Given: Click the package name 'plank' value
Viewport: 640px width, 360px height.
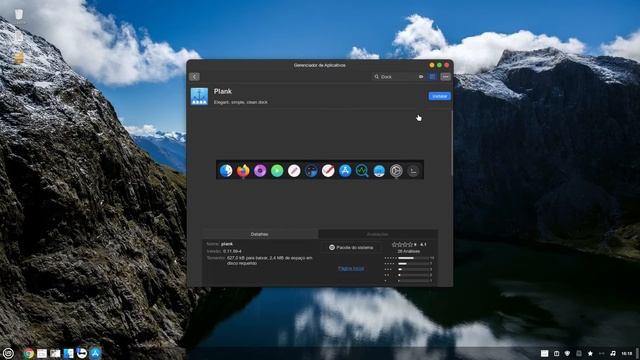Looking at the screenshot, I should point(227,244).
